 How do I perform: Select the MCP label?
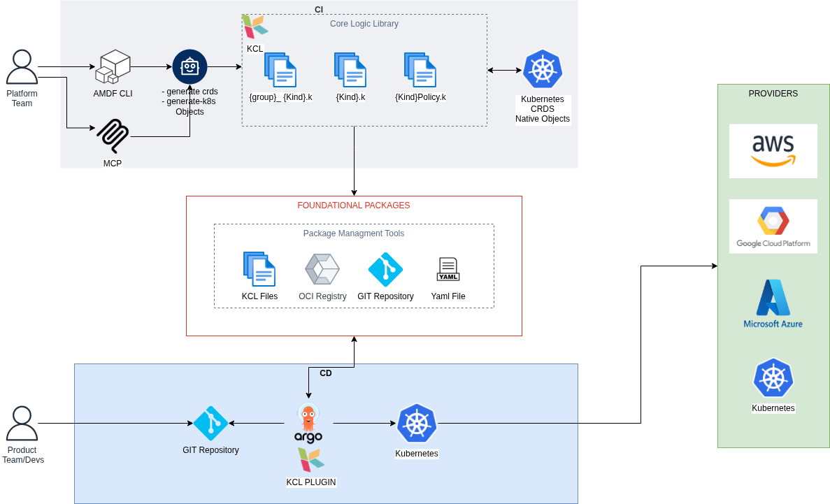[112, 164]
